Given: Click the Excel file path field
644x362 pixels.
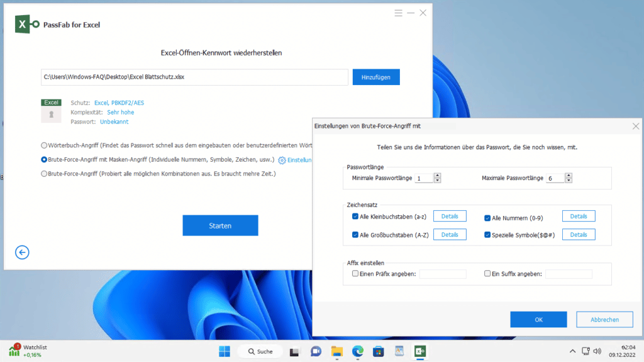Looking at the screenshot, I should point(194,77).
